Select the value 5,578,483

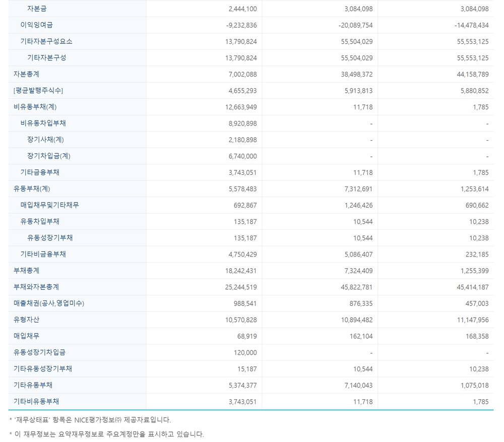(243, 189)
